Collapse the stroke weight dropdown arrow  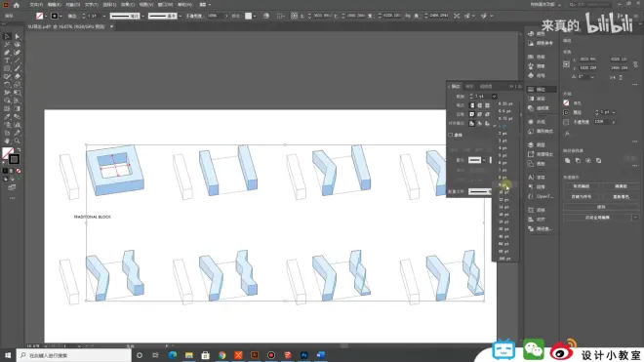pyautogui.click(x=494, y=97)
